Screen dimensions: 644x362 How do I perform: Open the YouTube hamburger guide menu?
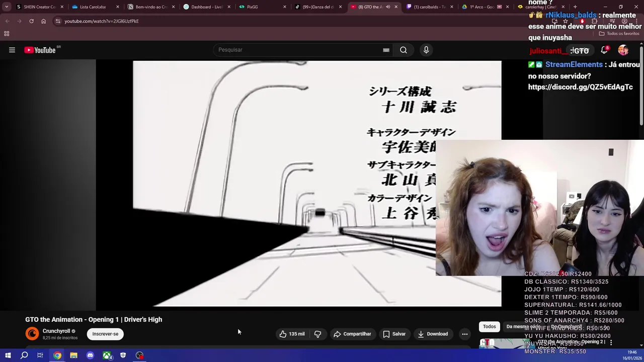coord(12,50)
